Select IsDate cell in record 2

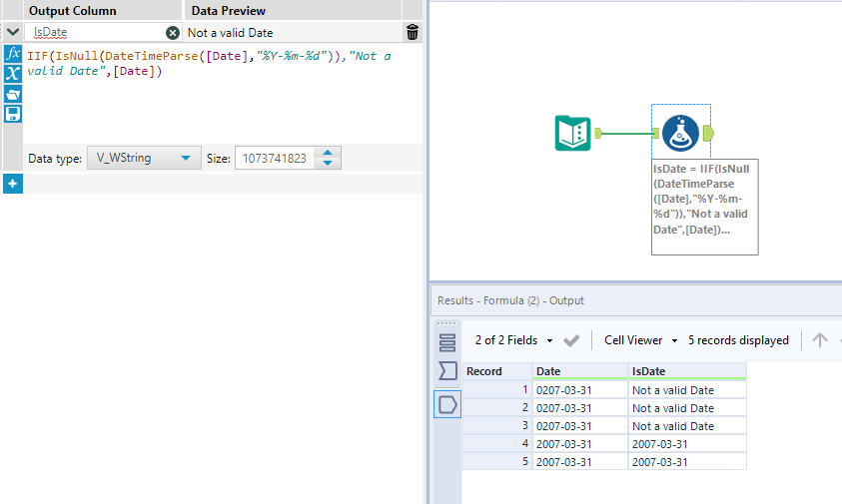687,408
